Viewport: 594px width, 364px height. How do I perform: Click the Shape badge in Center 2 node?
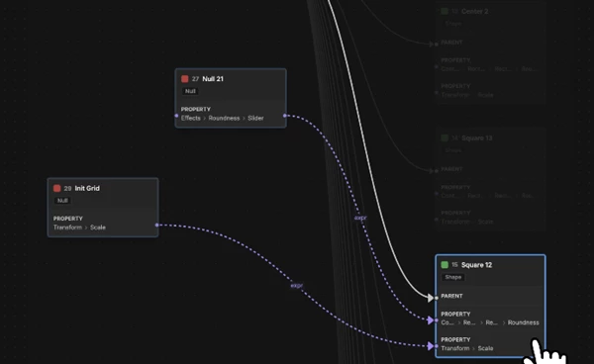453,24
